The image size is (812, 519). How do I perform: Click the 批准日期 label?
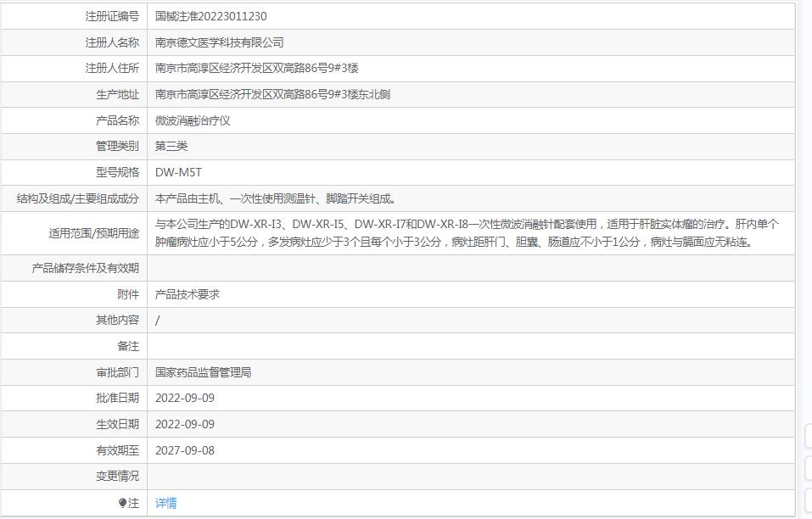click(x=118, y=399)
